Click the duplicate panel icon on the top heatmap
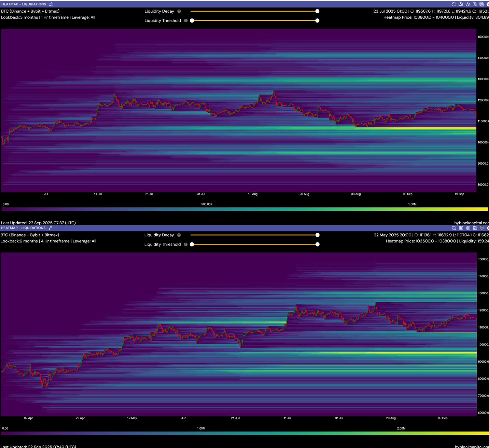 tap(481, 4)
